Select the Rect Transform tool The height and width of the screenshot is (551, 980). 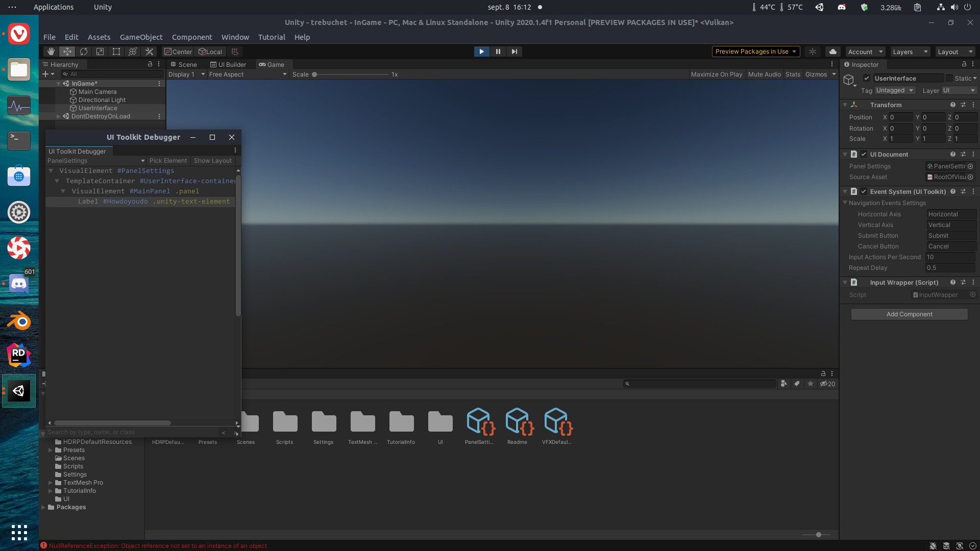click(116, 52)
